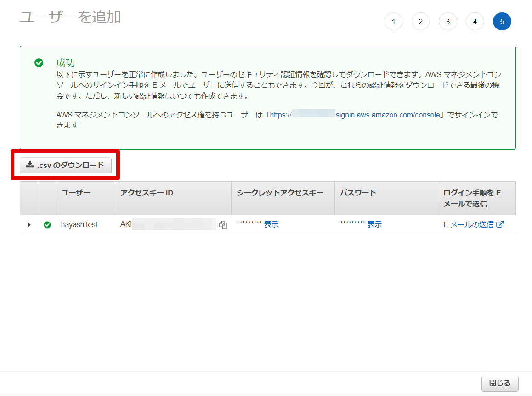Click the green success checkmark icon in the banner
Screen dimensions: 532x396
[39, 63]
